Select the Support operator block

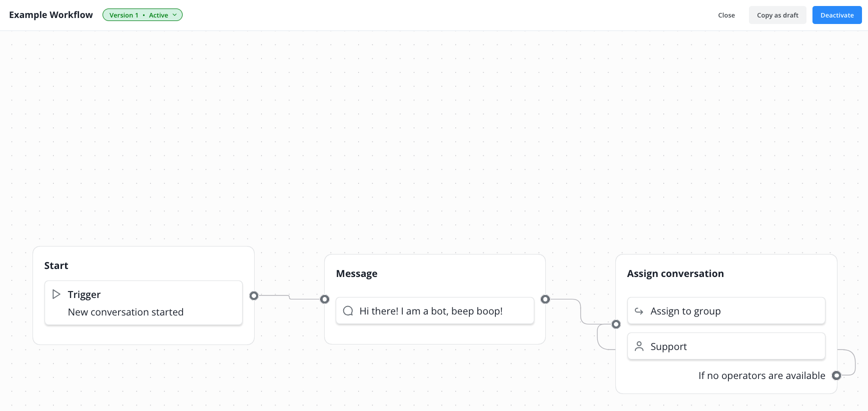(726, 346)
